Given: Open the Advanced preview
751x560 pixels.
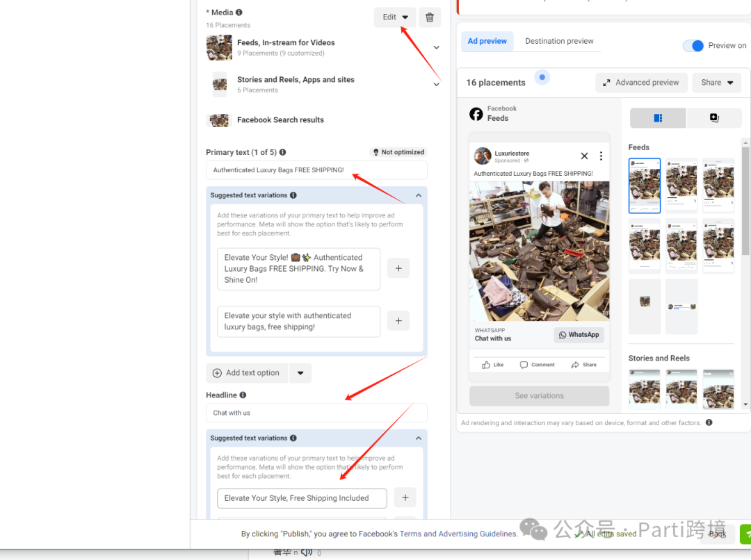Looking at the screenshot, I should (640, 83).
